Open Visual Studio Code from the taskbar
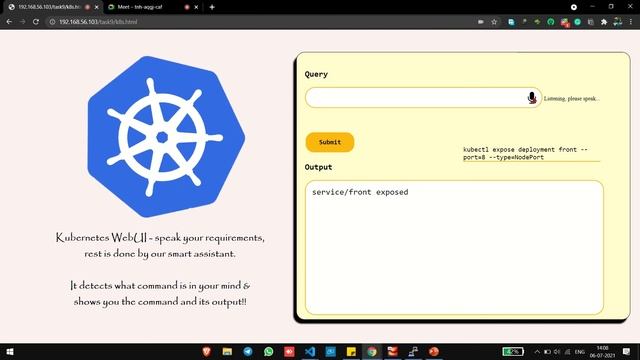The image size is (640, 360). [310, 351]
